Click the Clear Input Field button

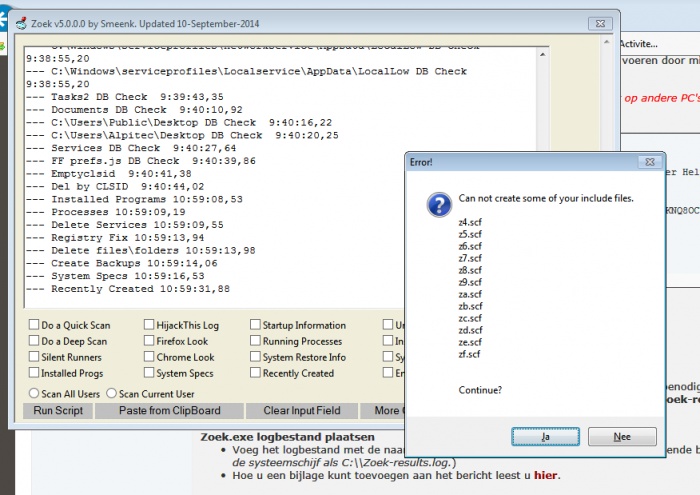click(x=302, y=411)
